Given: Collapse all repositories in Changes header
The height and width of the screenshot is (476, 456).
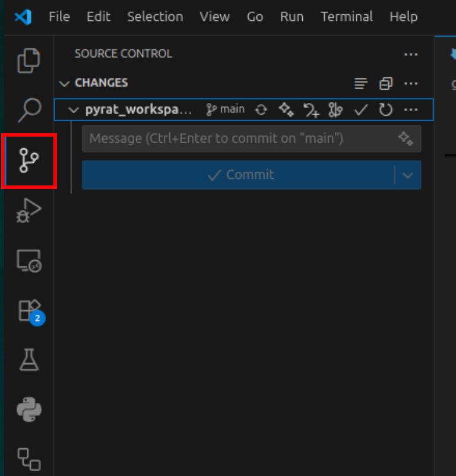Looking at the screenshot, I should (386, 83).
